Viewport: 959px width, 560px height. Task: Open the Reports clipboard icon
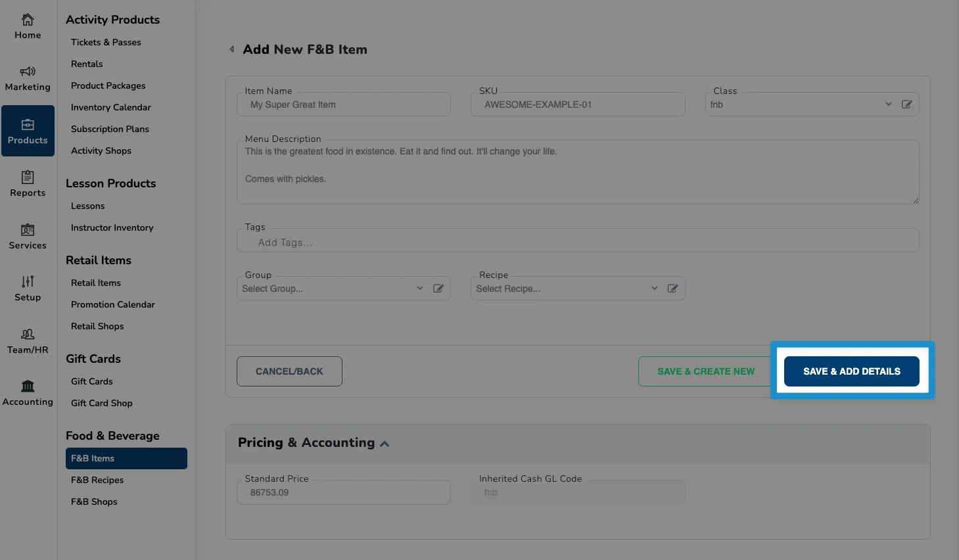coord(28,177)
